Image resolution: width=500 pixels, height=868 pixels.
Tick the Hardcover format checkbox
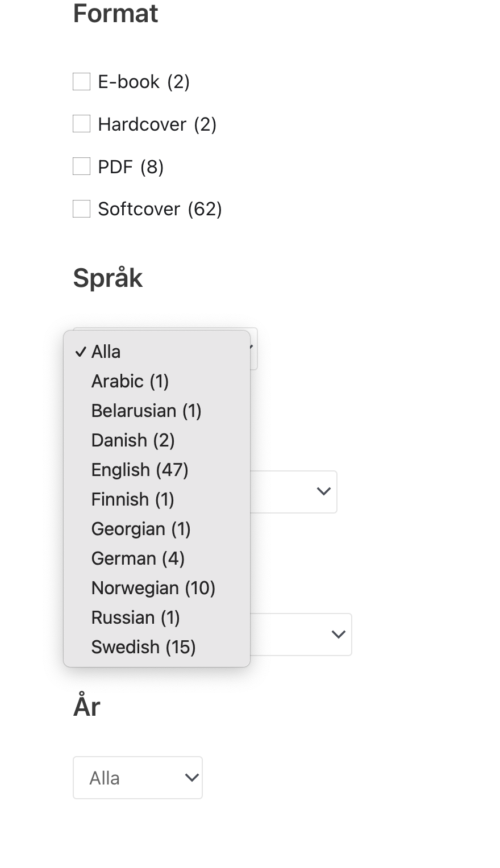82,124
